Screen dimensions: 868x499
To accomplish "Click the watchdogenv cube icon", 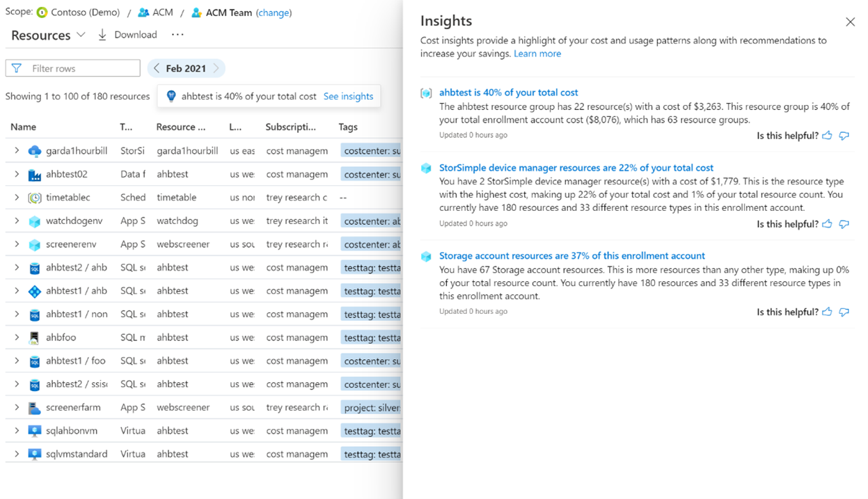I will tap(35, 221).
